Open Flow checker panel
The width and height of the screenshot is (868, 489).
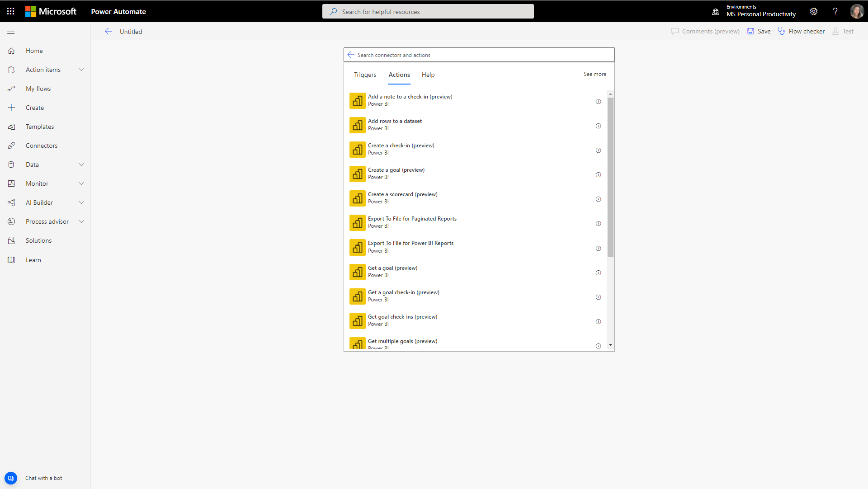[802, 31]
